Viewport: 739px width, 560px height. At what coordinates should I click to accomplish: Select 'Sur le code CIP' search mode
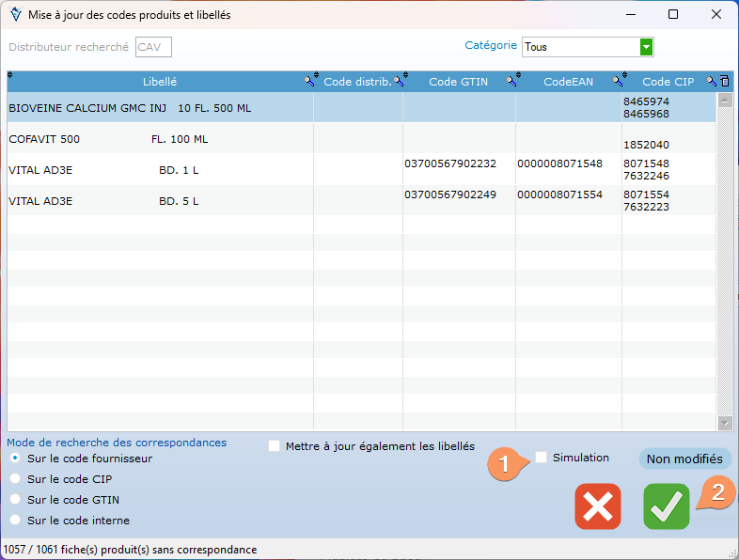(15, 478)
